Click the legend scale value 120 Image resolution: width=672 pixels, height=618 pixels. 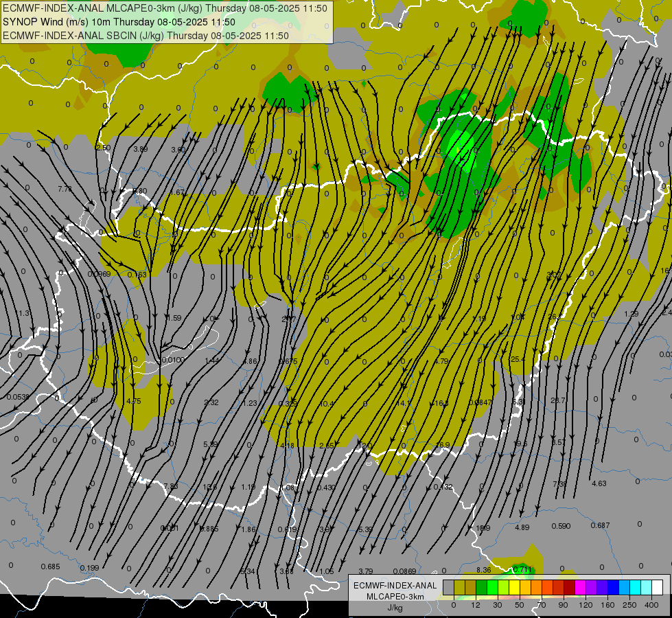586,605
